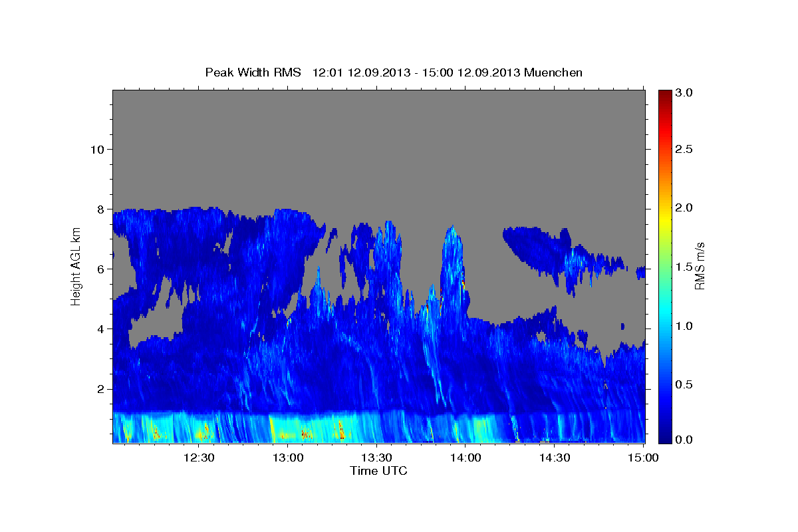
Task: Click the plot title "Peak Width RMS"
Action: 253,72
